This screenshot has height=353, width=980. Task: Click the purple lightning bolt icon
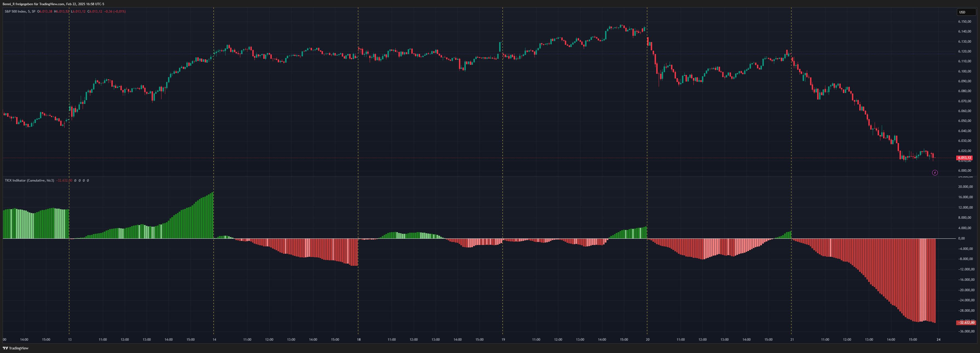click(935, 173)
